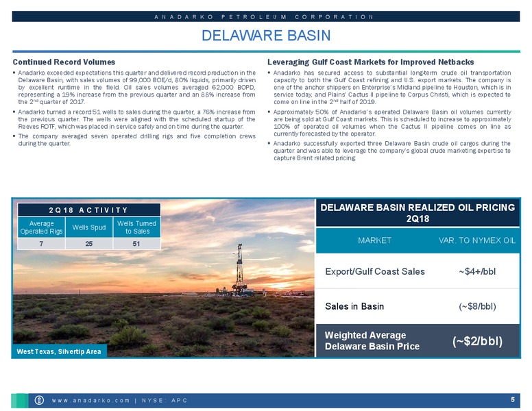Viewport: 532px width, 411px height.
Task: Select the cell with value 7
Action: pyautogui.click(x=41, y=243)
